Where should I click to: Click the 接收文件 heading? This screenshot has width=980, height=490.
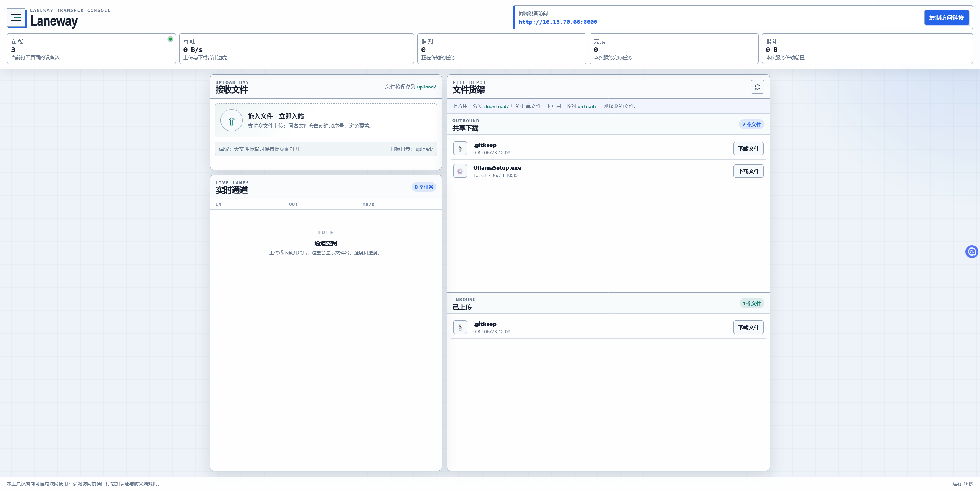232,90
